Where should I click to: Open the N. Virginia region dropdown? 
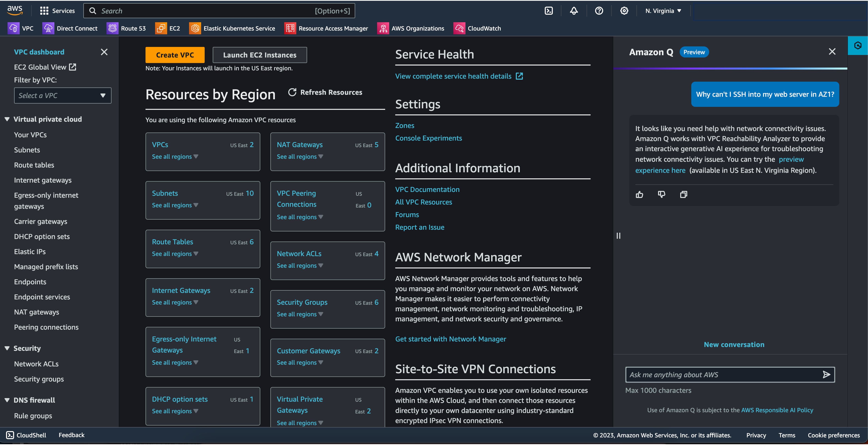(x=663, y=11)
